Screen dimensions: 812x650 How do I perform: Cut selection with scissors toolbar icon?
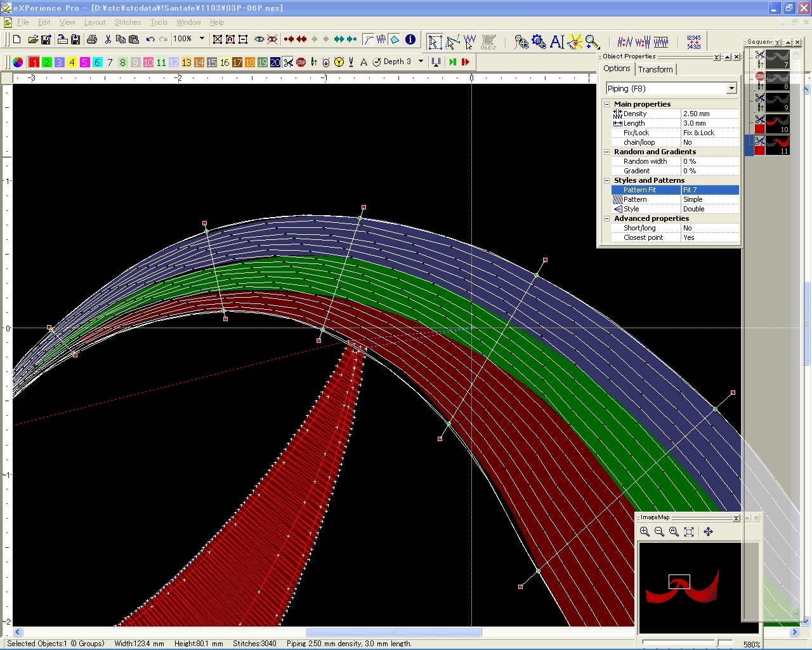108,39
